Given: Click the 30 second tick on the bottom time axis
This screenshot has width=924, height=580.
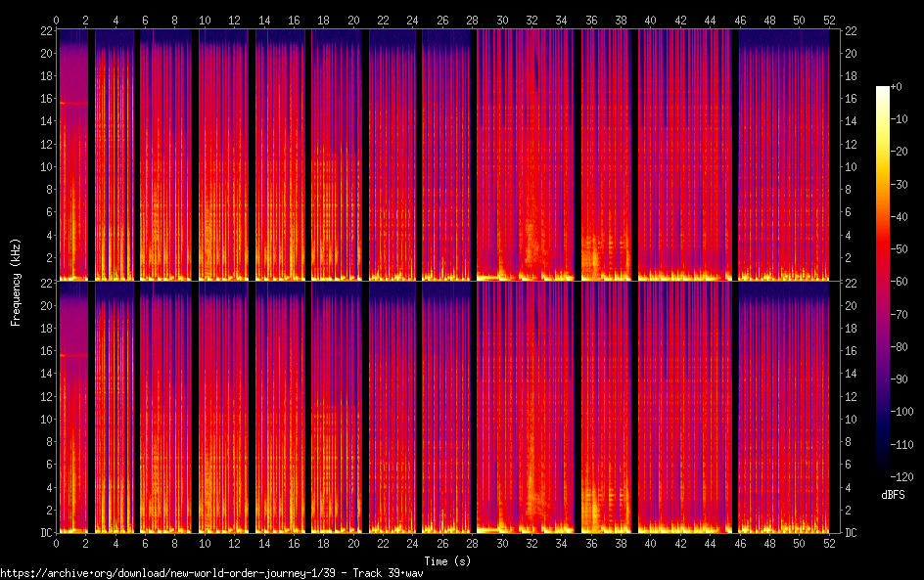Looking at the screenshot, I should pyautogui.click(x=503, y=543).
